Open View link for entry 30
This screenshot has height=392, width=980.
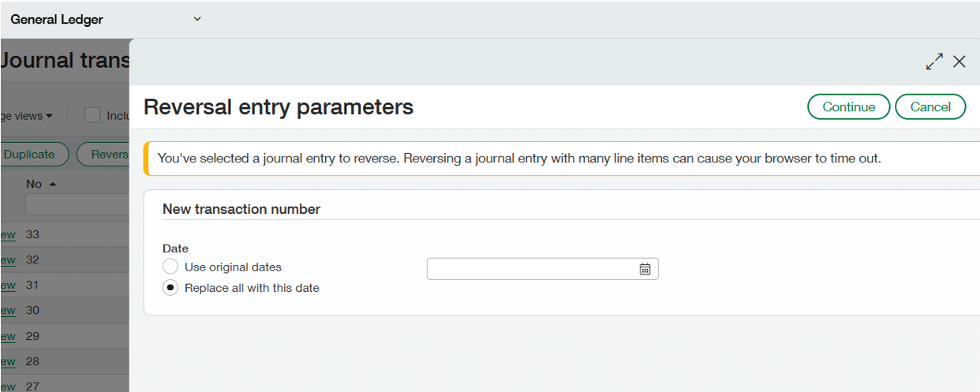coord(8,311)
